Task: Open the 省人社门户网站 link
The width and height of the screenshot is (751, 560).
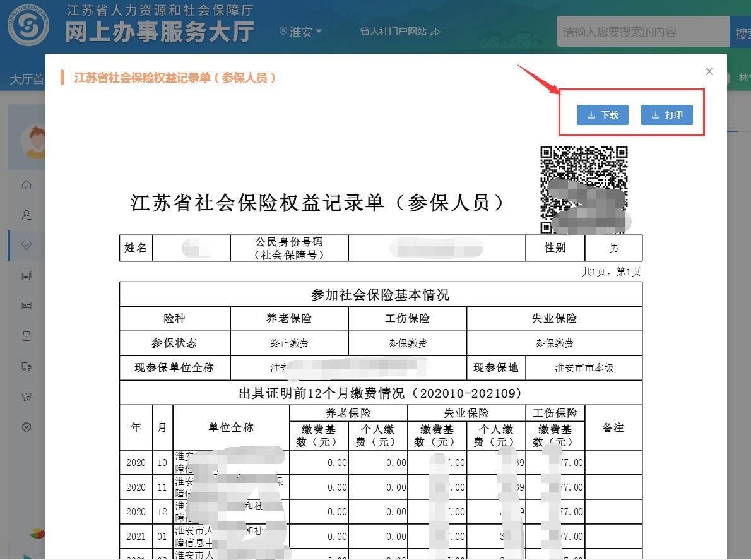Action: (x=400, y=32)
